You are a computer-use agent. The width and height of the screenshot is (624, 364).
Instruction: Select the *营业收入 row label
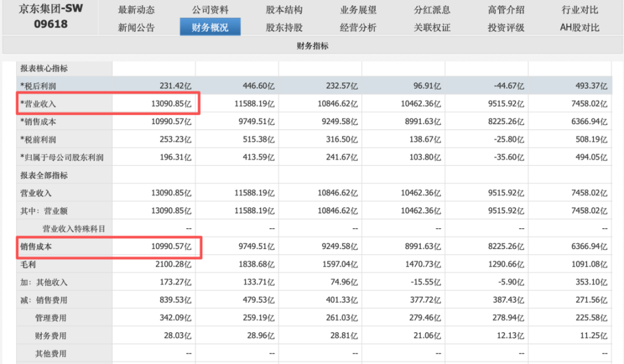38,104
